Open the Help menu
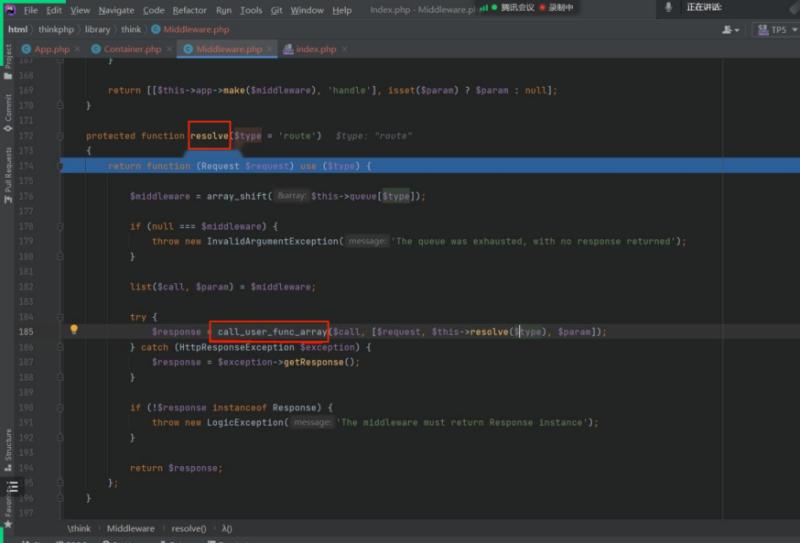This screenshot has width=800, height=543. coord(342,10)
